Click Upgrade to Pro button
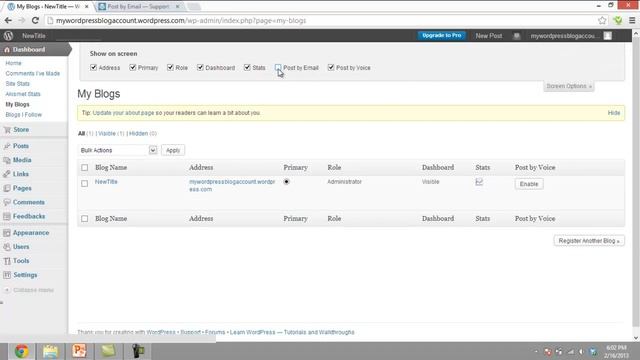The height and width of the screenshot is (360, 640). [442, 36]
